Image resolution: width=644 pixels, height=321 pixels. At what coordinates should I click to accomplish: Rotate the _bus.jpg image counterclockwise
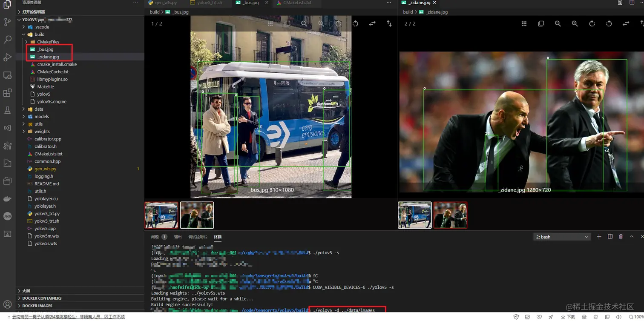coord(355,24)
